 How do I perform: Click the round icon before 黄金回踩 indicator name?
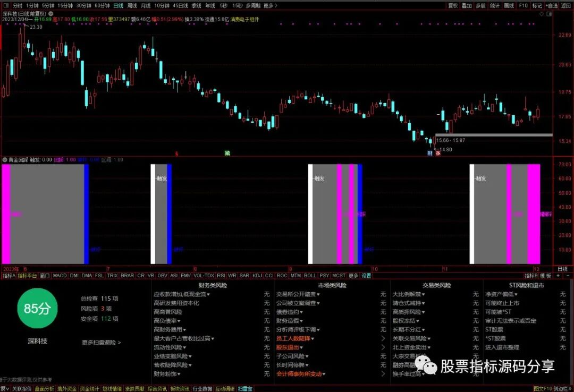point(5,159)
